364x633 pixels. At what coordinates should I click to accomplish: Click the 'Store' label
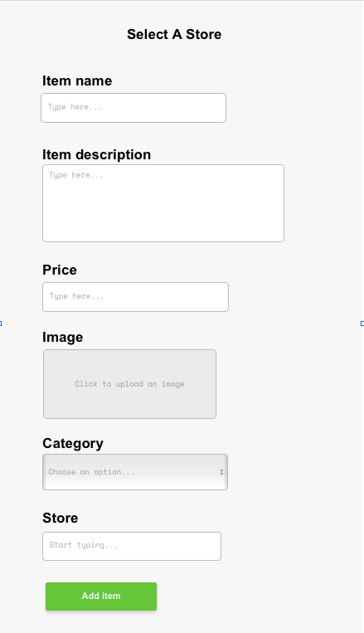click(61, 518)
